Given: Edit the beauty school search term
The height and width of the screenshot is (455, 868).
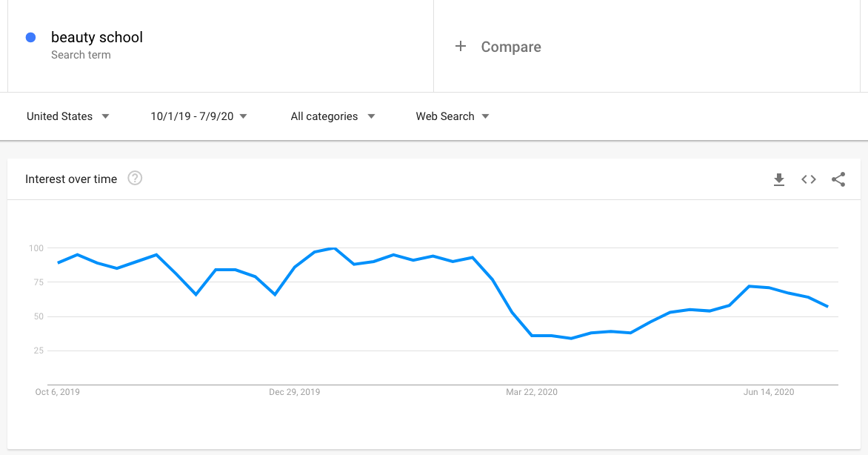Looking at the screenshot, I should pyautogui.click(x=97, y=37).
